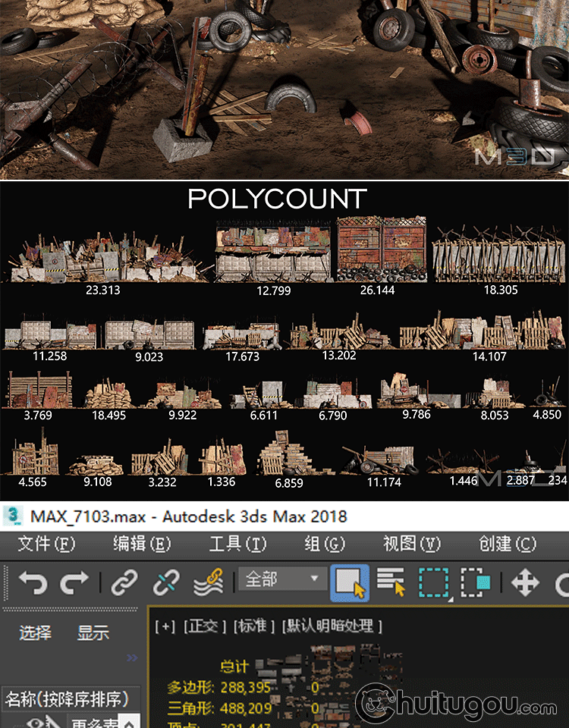Select the thumbnail labeled 9.023
This screenshot has width=569, height=728.
[149, 334]
